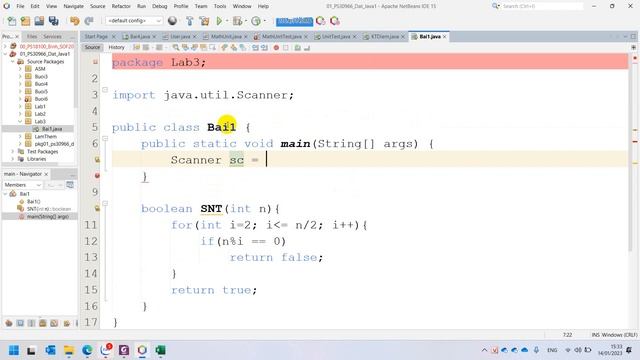The width and height of the screenshot is (640, 360).
Task: Open the Excel icon in taskbar
Action: point(160,350)
